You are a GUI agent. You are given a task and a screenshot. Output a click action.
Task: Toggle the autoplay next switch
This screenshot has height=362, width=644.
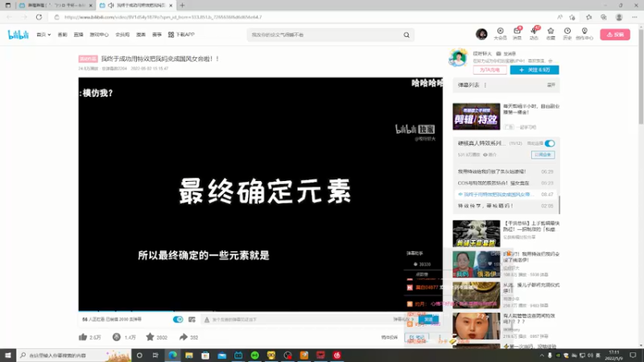[x=550, y=143]
